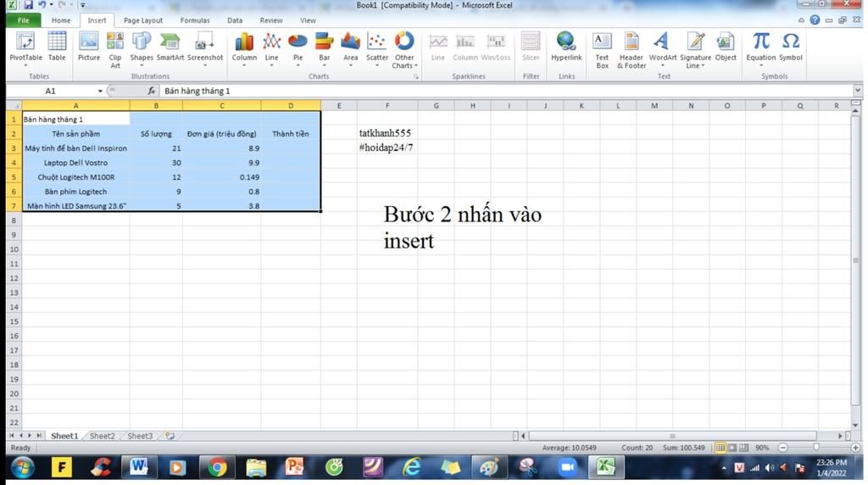
Task: Open the Review tab
Action: (x=271, y=20)
